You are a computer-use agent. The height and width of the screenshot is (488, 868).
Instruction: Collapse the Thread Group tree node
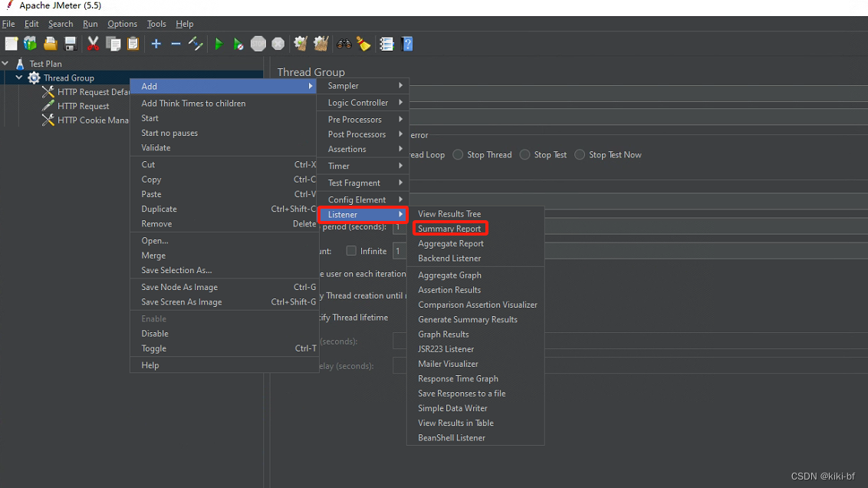point(19,77)
